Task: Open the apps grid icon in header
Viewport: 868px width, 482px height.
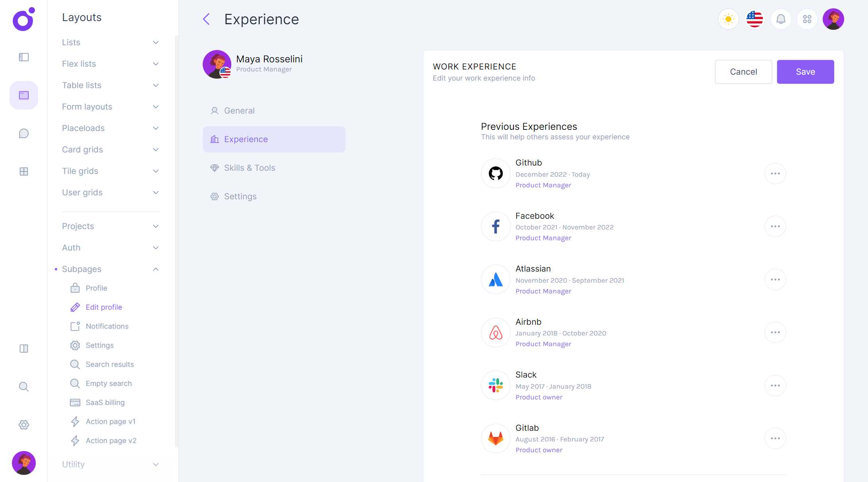Action: 807,19
